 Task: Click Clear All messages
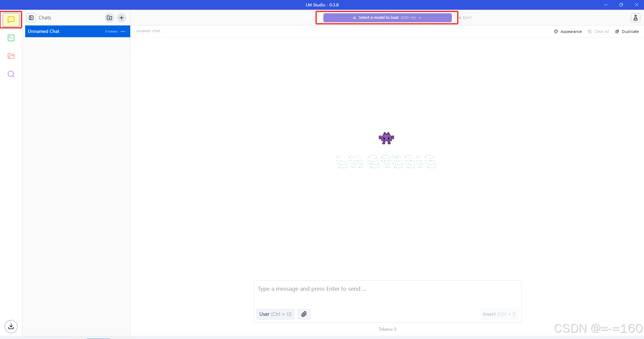click(x=598, y=32)
